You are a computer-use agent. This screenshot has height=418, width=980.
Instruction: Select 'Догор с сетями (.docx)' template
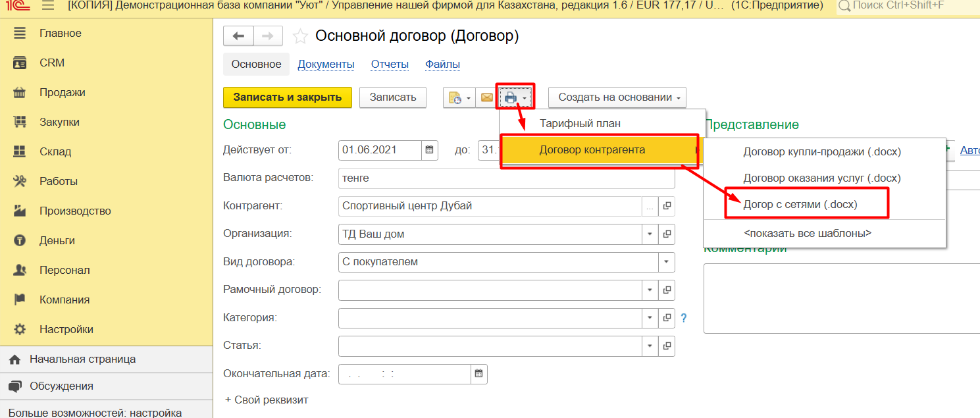click(x=800, y=205)
